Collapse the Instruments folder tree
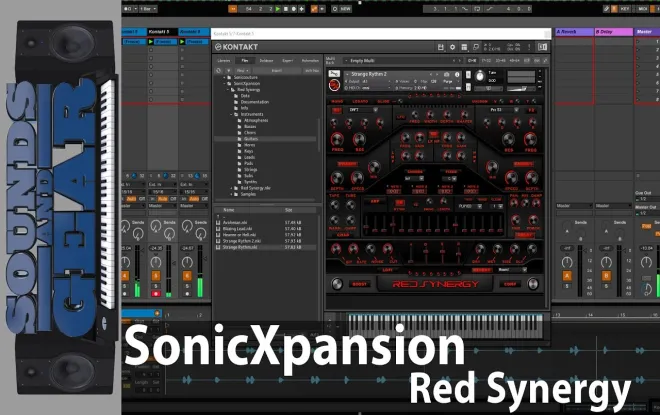660x415 pixels. 232,114
